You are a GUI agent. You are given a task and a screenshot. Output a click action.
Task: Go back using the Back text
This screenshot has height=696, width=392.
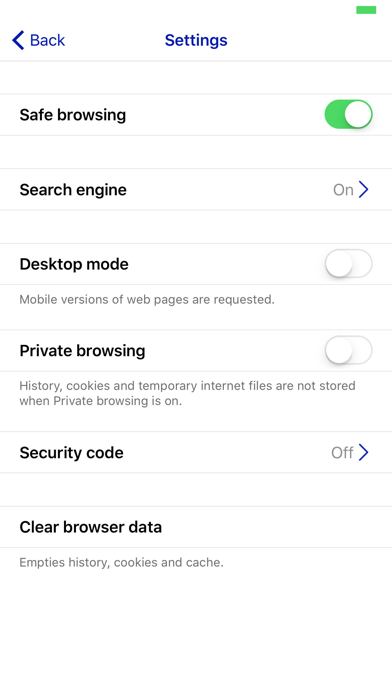[48, 40]
